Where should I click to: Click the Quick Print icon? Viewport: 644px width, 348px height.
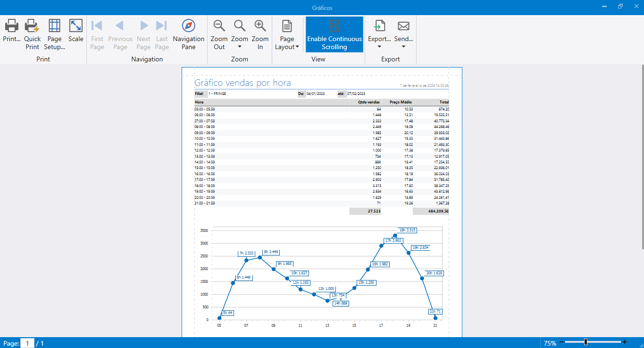[x=32, y=26]
